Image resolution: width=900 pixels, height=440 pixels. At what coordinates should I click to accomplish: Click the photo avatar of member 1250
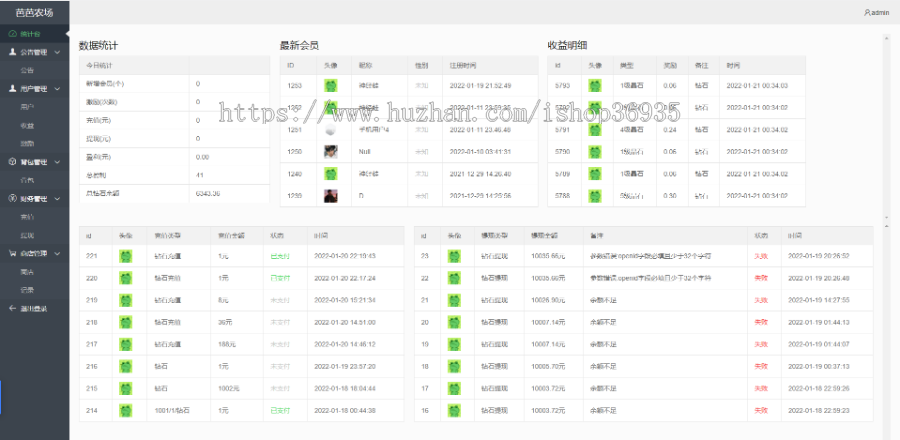(331, 152)
